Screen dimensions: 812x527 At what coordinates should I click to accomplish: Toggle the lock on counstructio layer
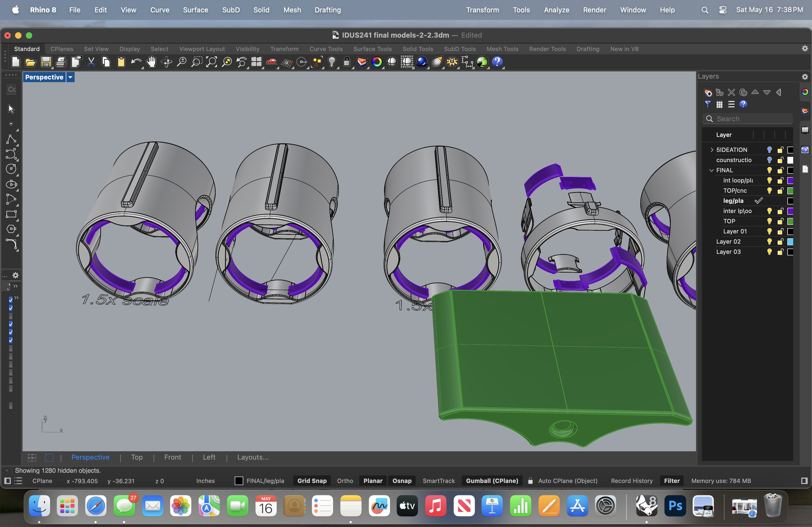780,160
